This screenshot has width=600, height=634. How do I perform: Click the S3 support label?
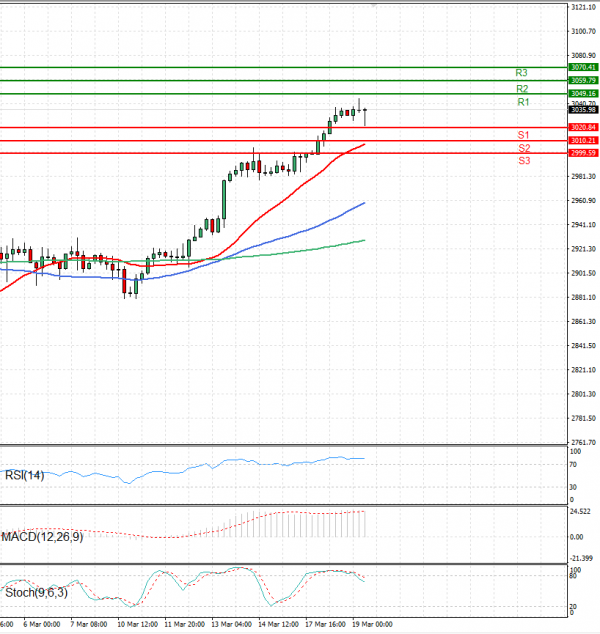pyautogui.click(x=524, y=161)
